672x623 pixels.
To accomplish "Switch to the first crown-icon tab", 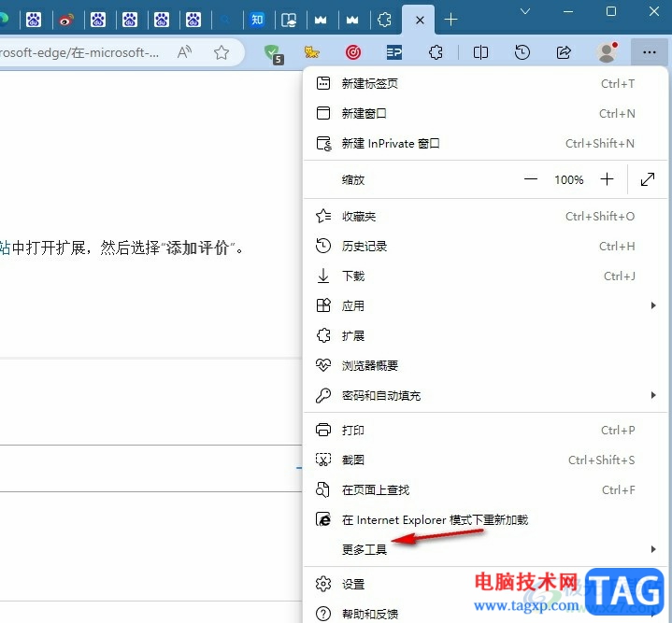I will point(321,20).
